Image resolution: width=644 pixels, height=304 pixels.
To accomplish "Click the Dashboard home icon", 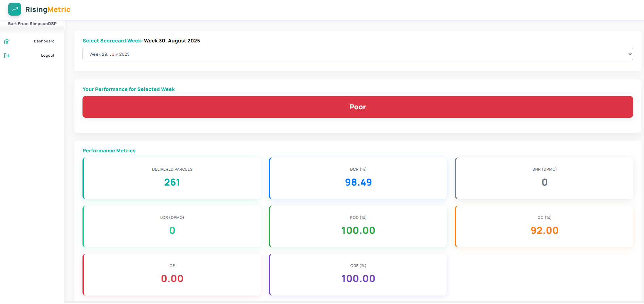I will (7, 41).
